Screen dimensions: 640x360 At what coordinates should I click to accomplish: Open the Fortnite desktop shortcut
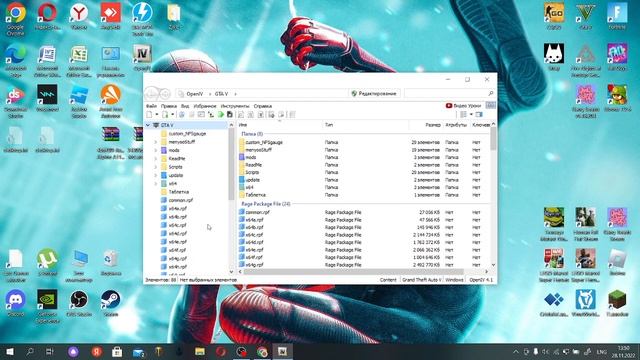(x=617, y=16)
